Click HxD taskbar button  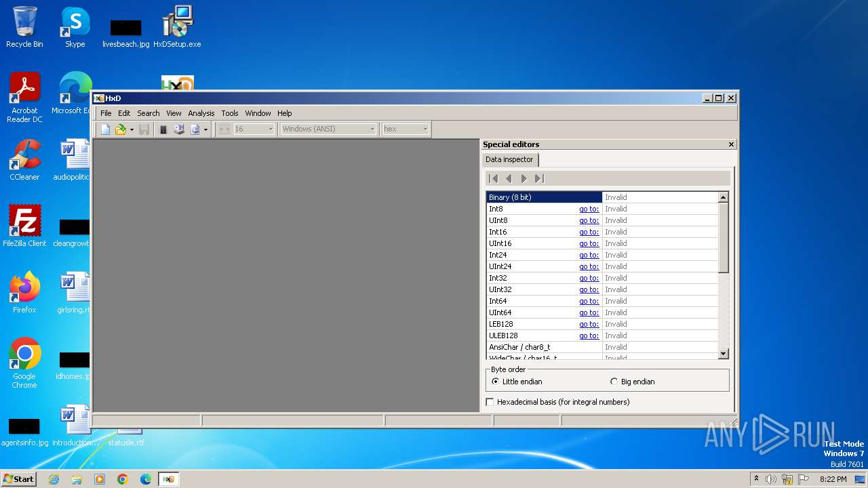coord(168,479)
